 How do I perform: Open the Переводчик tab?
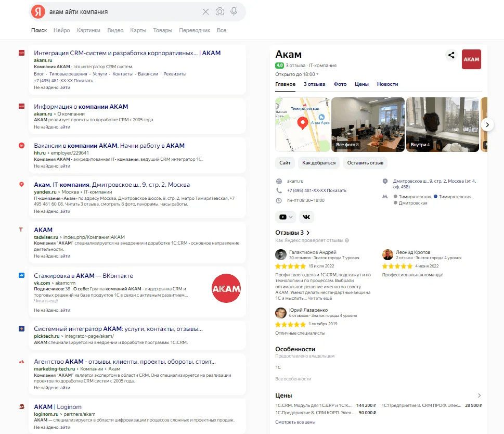[x=195, y=30]
